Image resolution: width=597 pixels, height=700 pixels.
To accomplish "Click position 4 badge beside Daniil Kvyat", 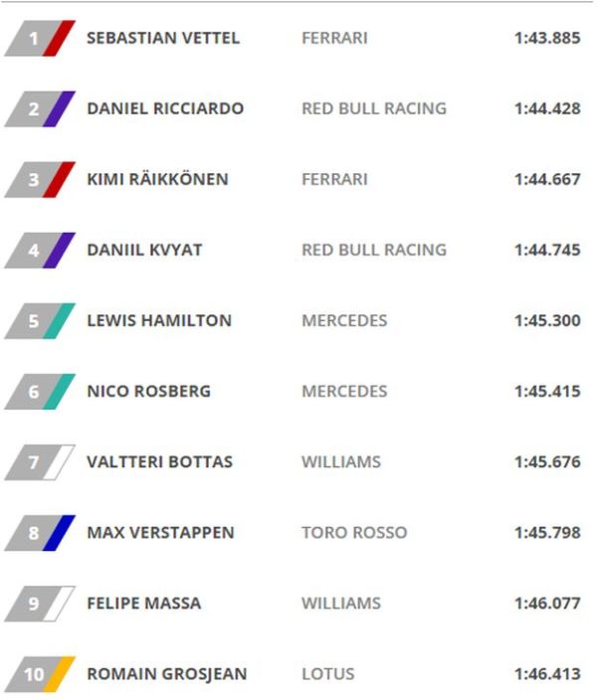I will point(38,251).
